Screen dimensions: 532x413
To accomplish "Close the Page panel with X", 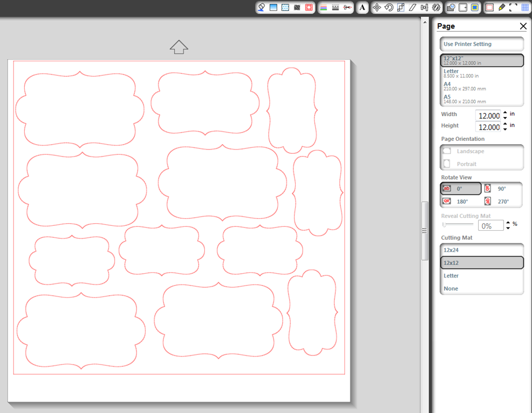I will coord(523,26).
